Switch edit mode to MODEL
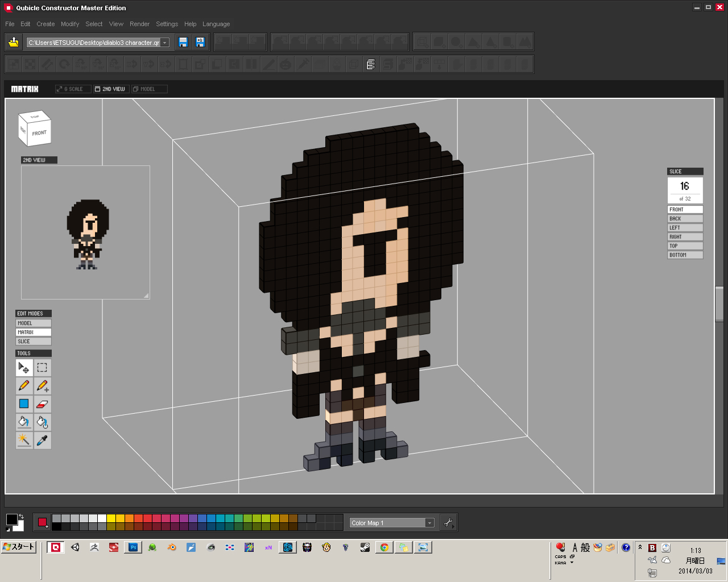Screen dimensions: 728x582 (34, 323)
